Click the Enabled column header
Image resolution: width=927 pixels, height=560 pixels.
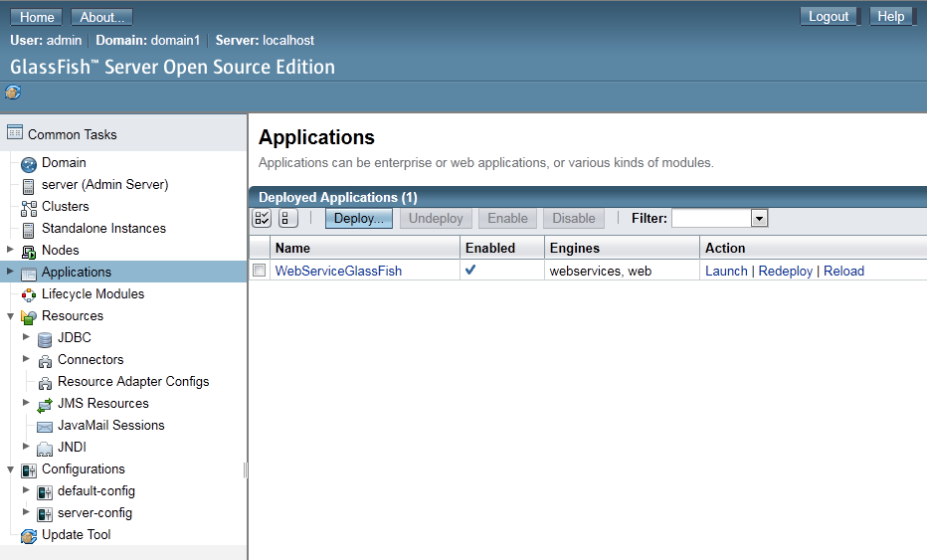pos(502,248)
